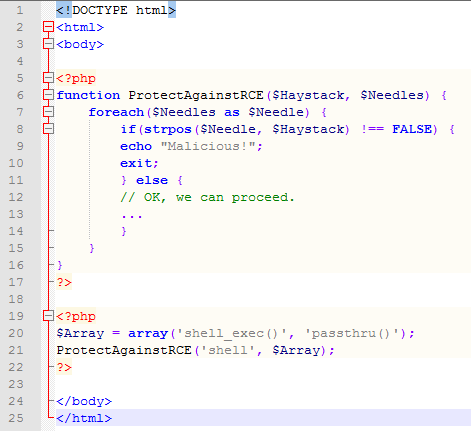Collapse the body tag fold marker
Screen dimensions: 471x431
tap(48, 44)
